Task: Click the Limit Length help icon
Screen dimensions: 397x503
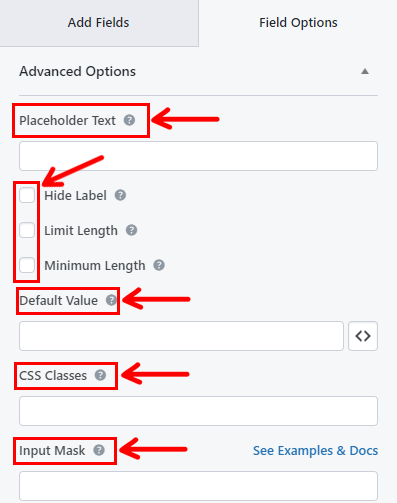Action: coord(131,230)
